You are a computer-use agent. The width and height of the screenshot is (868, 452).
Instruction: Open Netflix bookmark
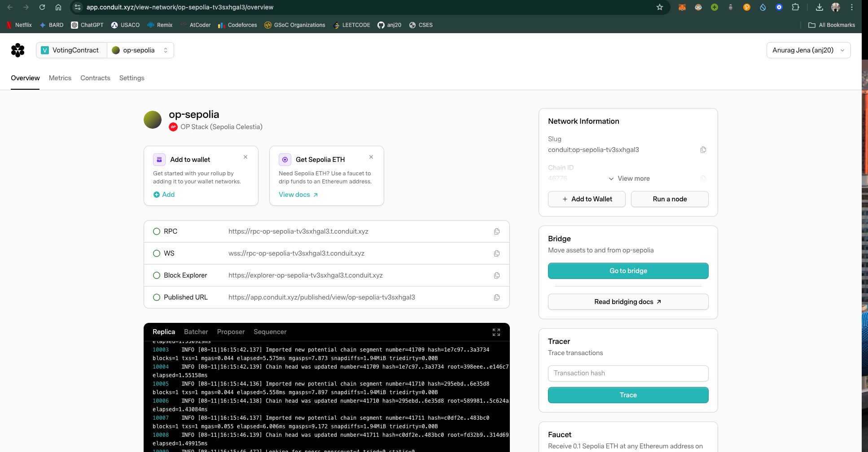tap(19, 25)
